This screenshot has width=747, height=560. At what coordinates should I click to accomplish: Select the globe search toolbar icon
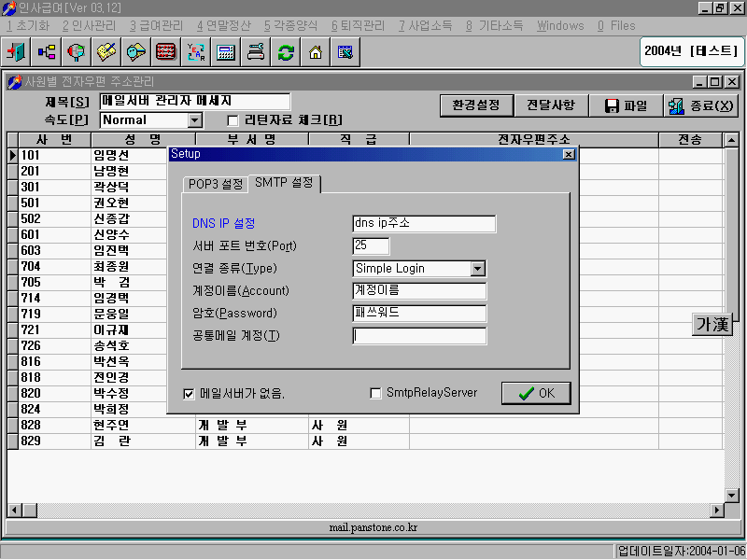(77, 52)
